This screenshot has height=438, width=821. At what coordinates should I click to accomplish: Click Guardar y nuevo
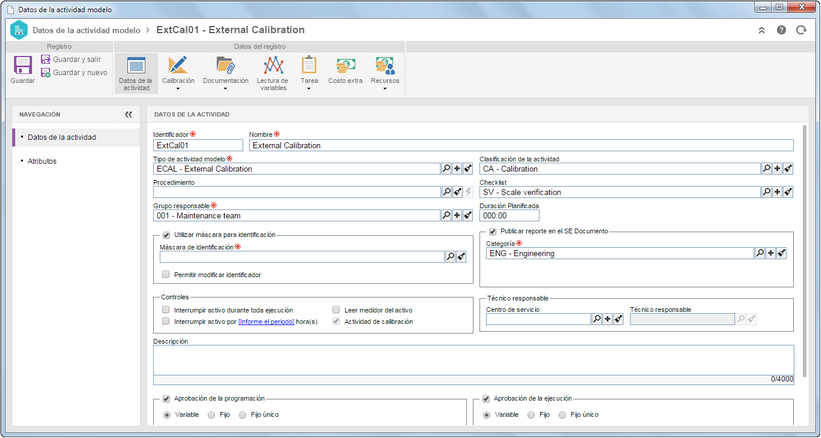[74, 73]
